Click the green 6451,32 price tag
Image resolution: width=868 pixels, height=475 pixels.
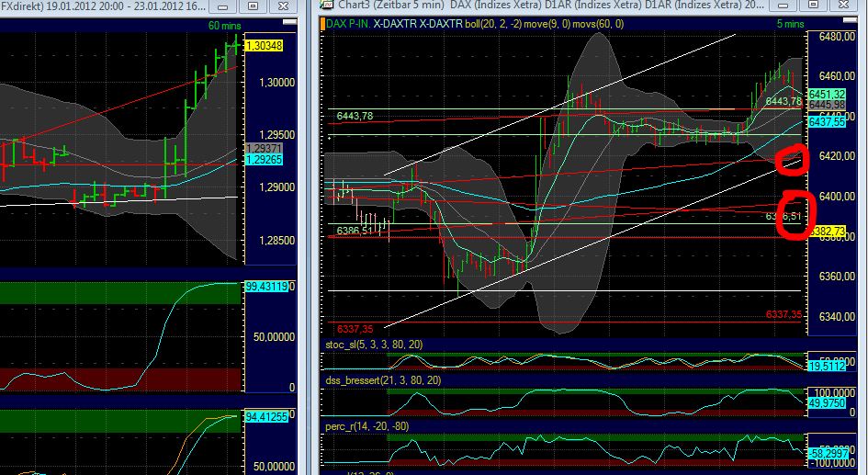coord(827,94)
